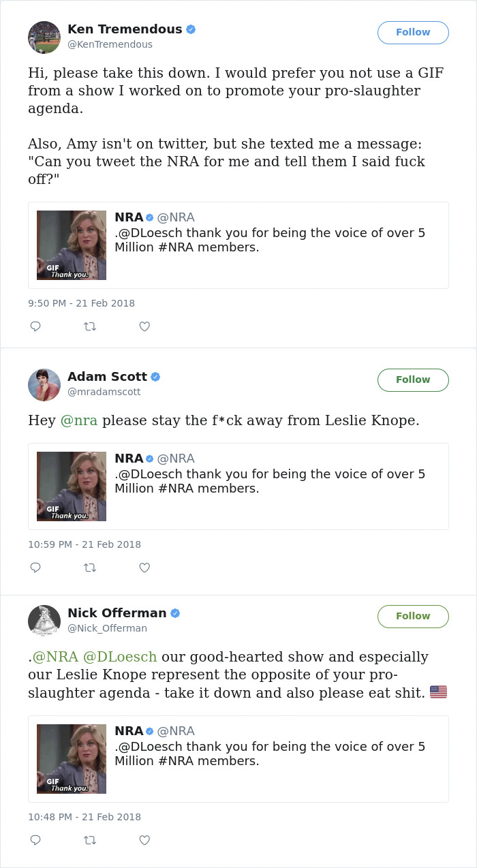
Task: Retweet Nick Offerman's tweet
Action: coord(90,840)
